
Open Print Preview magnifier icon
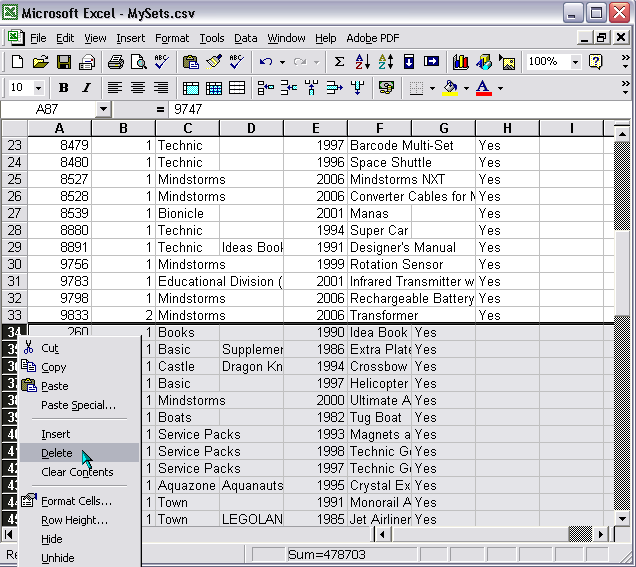pyautogui.click(x=139, y=62)
